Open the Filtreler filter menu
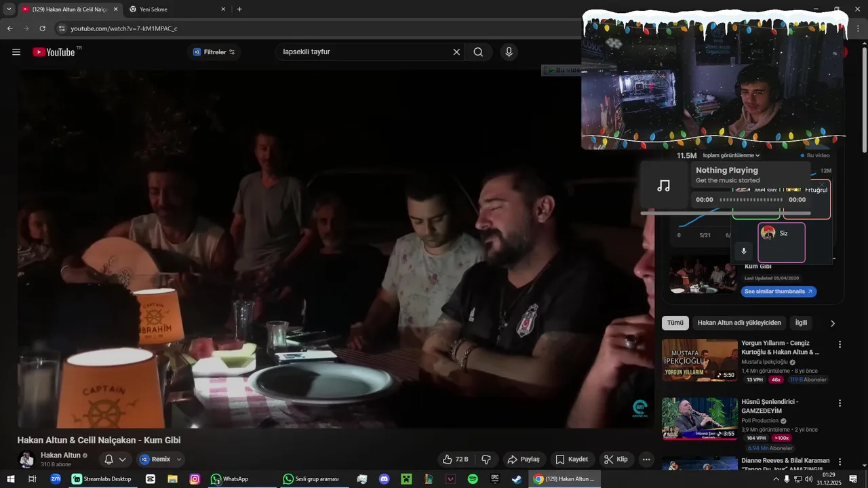This screenshot has height=488, width=868. click(x=214, y=52)
